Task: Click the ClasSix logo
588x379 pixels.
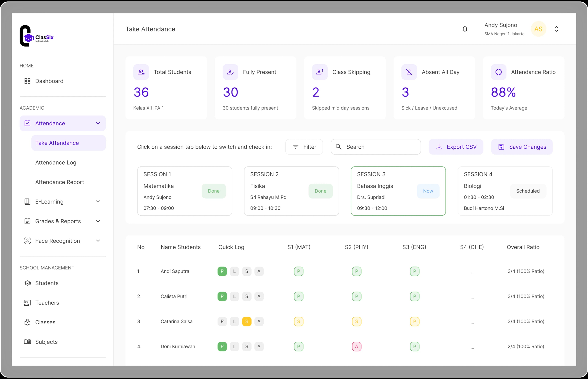Action: click(x=36, y=36)
